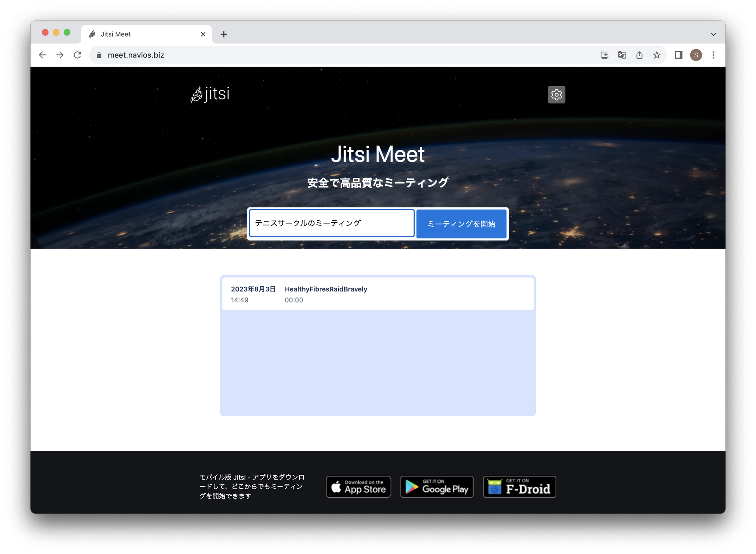
Task: Expand tab search chevron
Action: pos(713,34)
